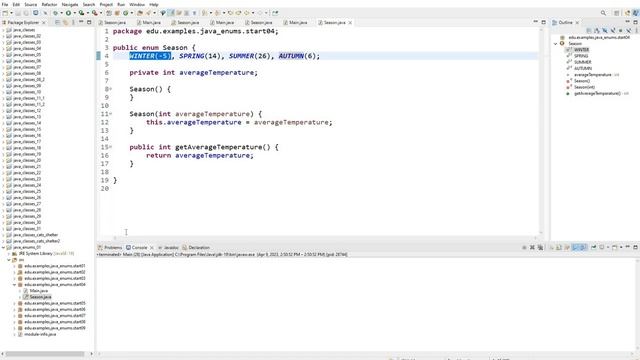640x360 pixels.
Task: Click the New file toolbar icon
Action: coord(5,13)
